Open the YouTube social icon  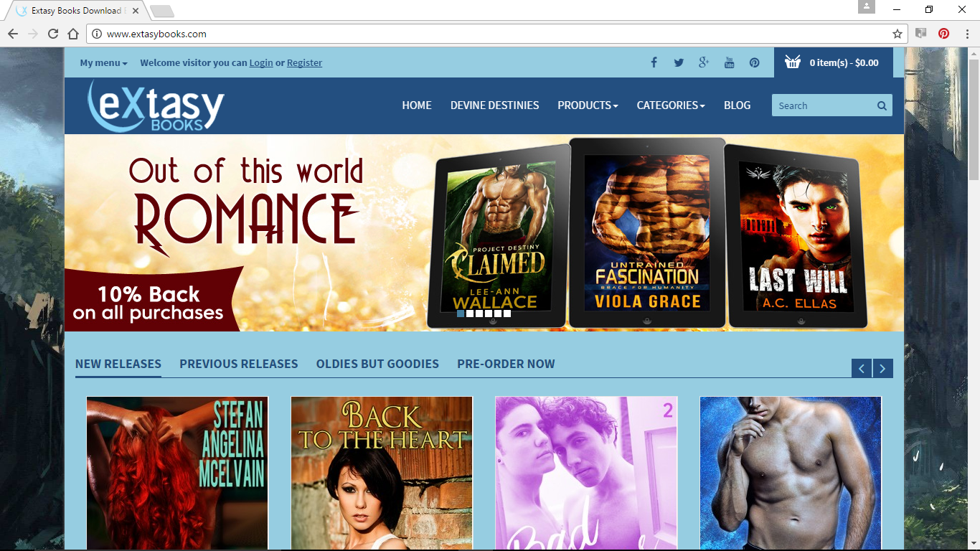pos(729,62)
